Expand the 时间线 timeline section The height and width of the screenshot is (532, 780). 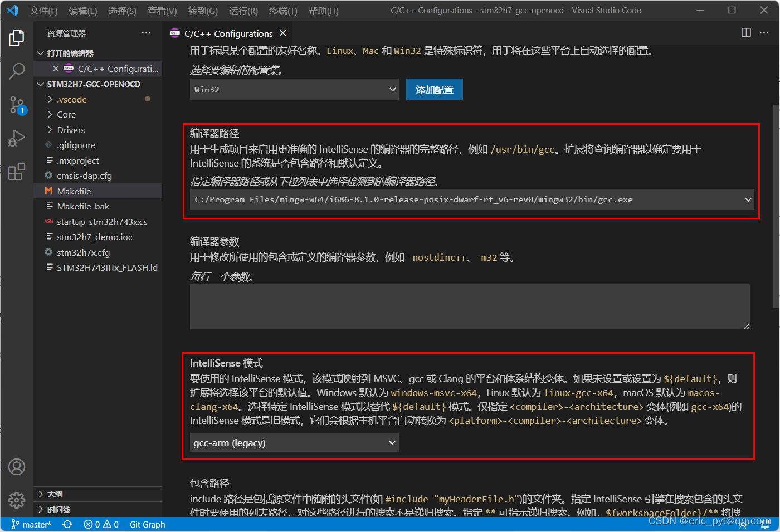pyautogui.click(x=97, y=510)
